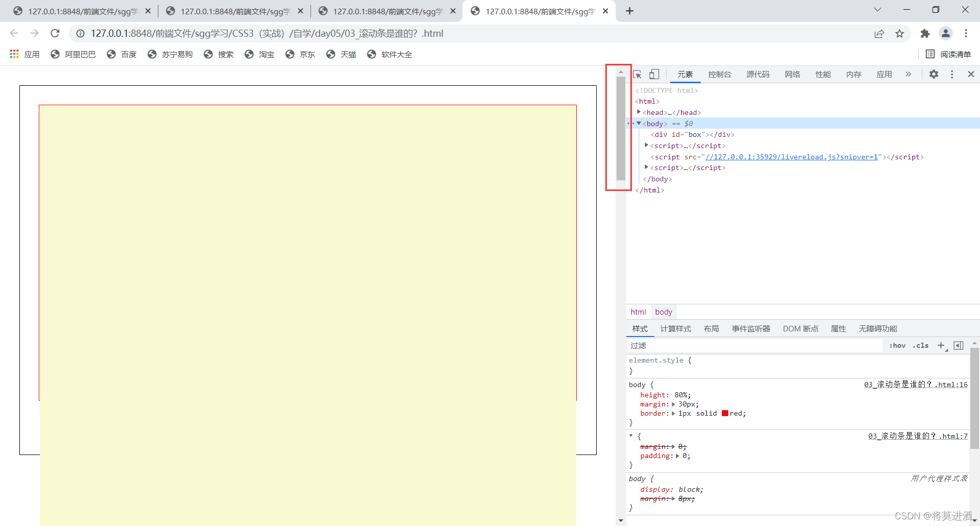Toggle the device toolbar in DevTools
980x526 pixels.
654,75
